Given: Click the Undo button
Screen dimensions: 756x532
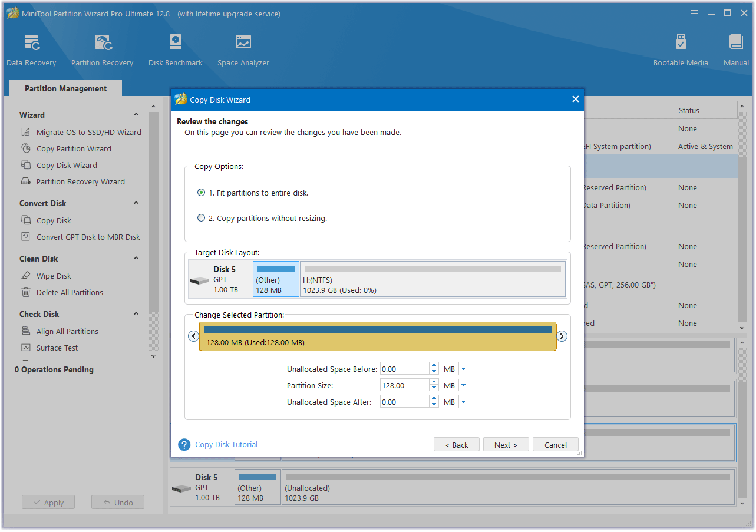Looking at the screenshot, I should 118,503.
